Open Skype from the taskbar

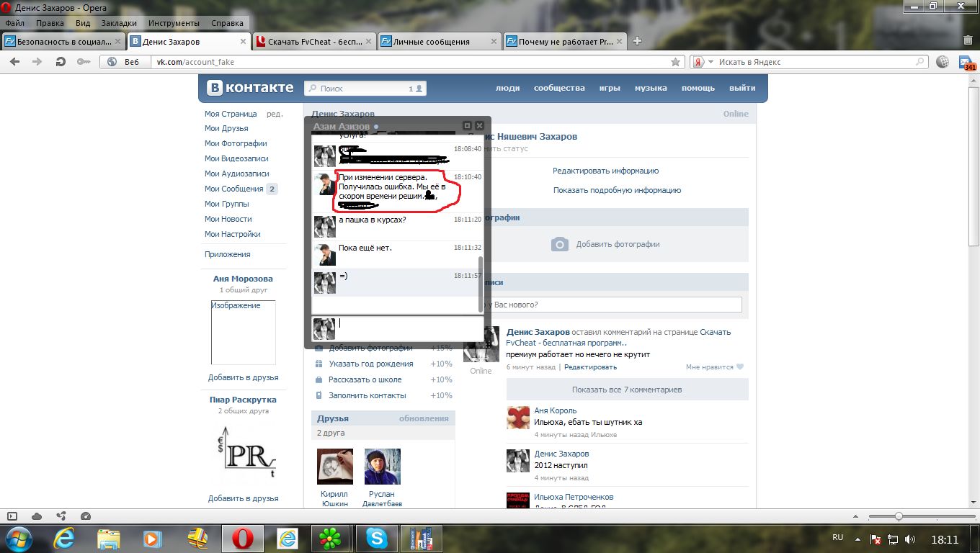(376, 538)
